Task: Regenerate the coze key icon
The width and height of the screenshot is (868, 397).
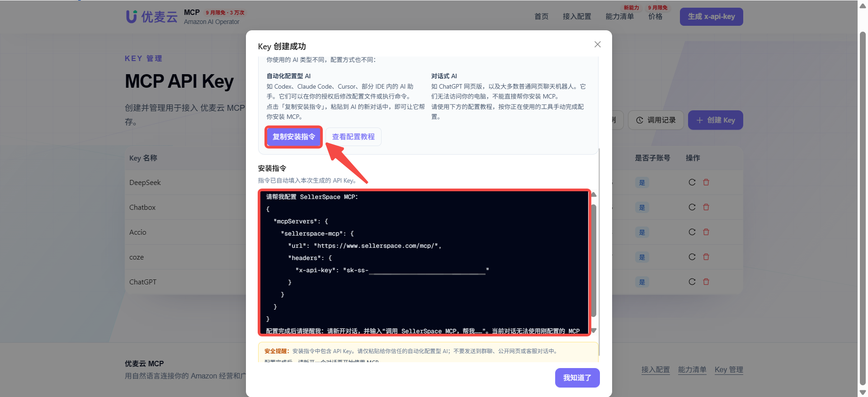Action: [x=692, y=257]
